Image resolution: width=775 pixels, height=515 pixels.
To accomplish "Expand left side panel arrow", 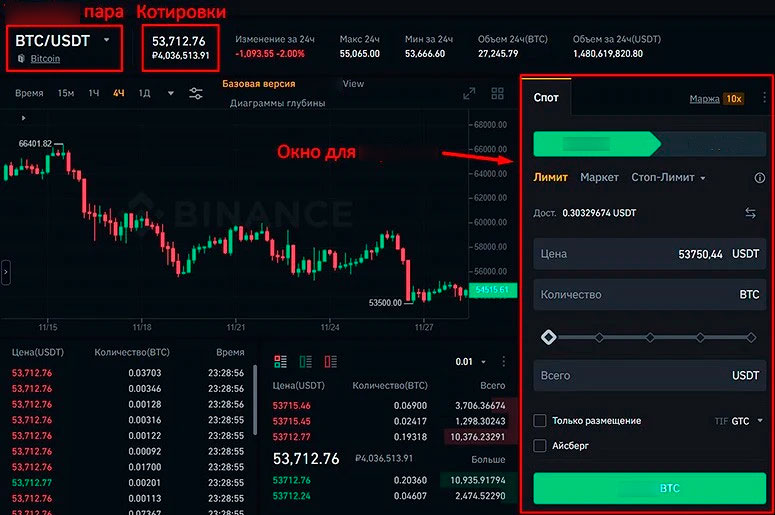I will coord(6,272).
